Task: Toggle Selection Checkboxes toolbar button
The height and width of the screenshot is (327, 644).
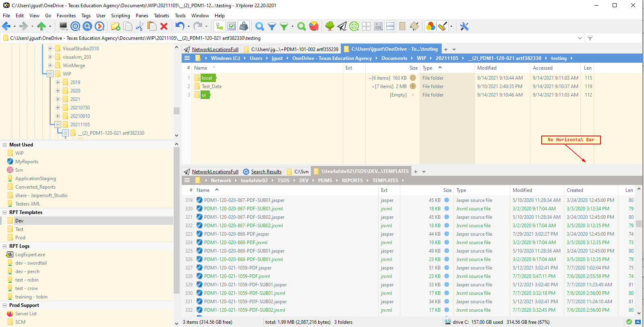Action: [232, 27]
